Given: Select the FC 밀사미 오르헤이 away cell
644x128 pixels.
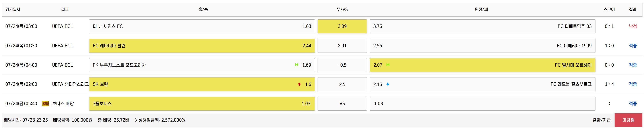Looking at the screenshot, I should (x=482, y=65).
